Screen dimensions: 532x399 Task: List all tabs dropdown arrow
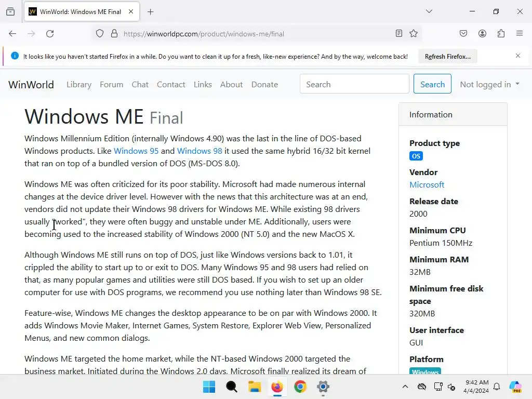(x=429, y=11)
